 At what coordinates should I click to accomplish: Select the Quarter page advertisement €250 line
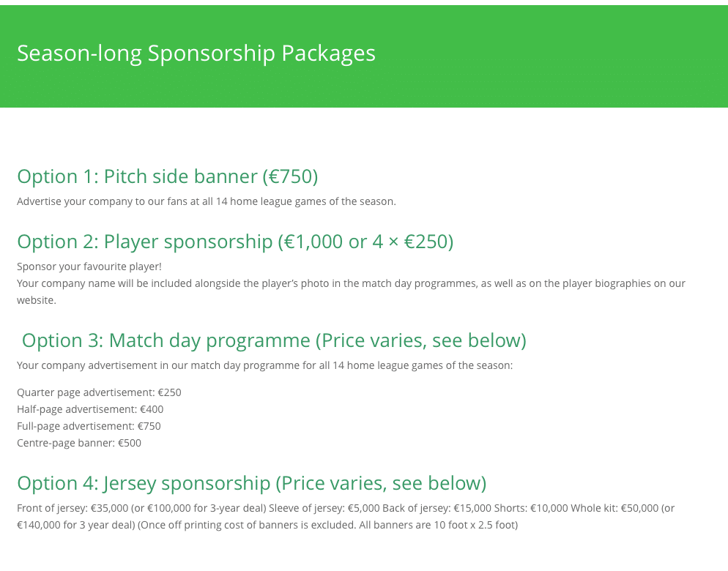coord(99,392)
